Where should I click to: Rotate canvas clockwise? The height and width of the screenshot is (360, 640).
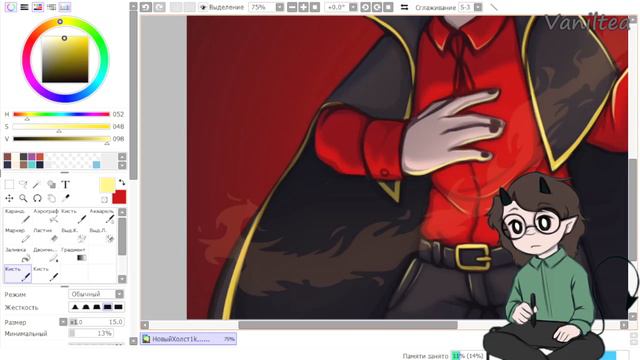click(x=377, y=7)
